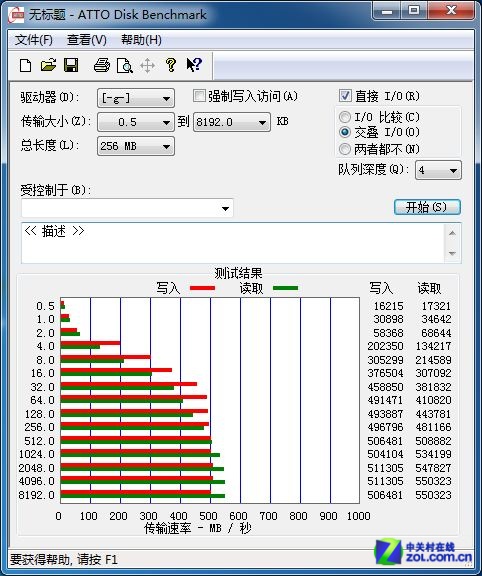Save results using the floppy disk icon
This screenshot has height=576, width=482.
71,65
